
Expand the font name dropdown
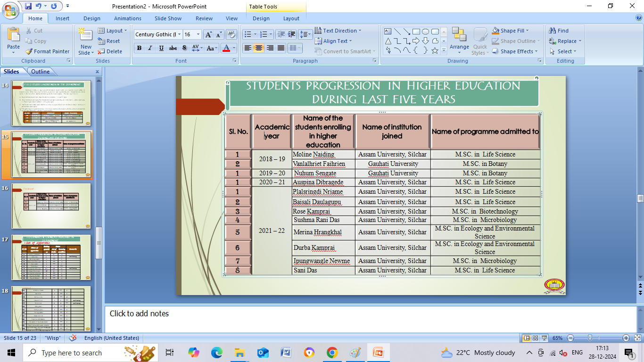(x=179, y=34)
